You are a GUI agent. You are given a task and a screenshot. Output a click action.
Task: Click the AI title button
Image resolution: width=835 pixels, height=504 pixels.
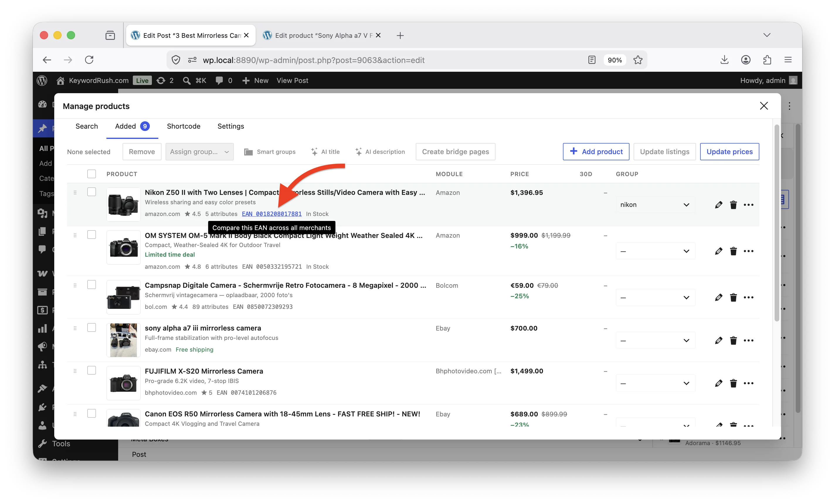click(325, 151)
